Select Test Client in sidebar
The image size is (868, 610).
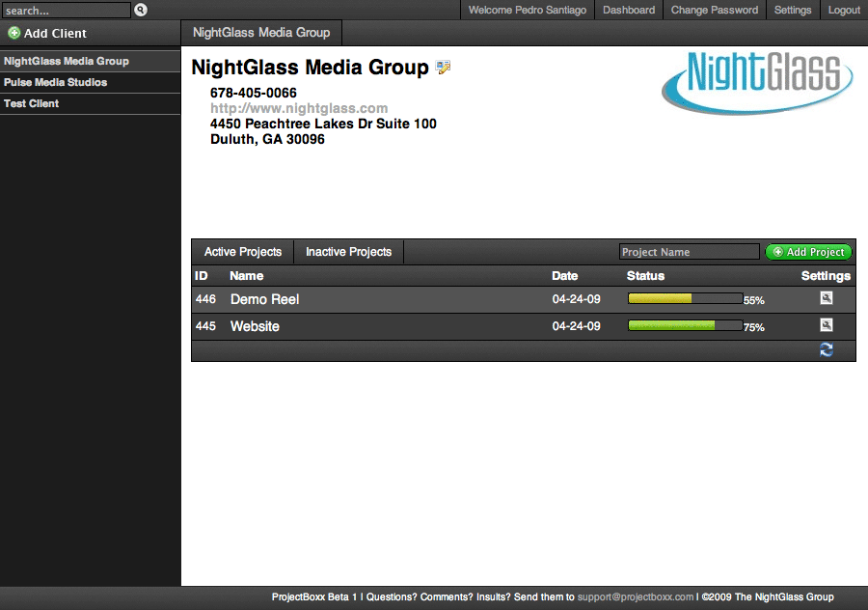point(90,103)
